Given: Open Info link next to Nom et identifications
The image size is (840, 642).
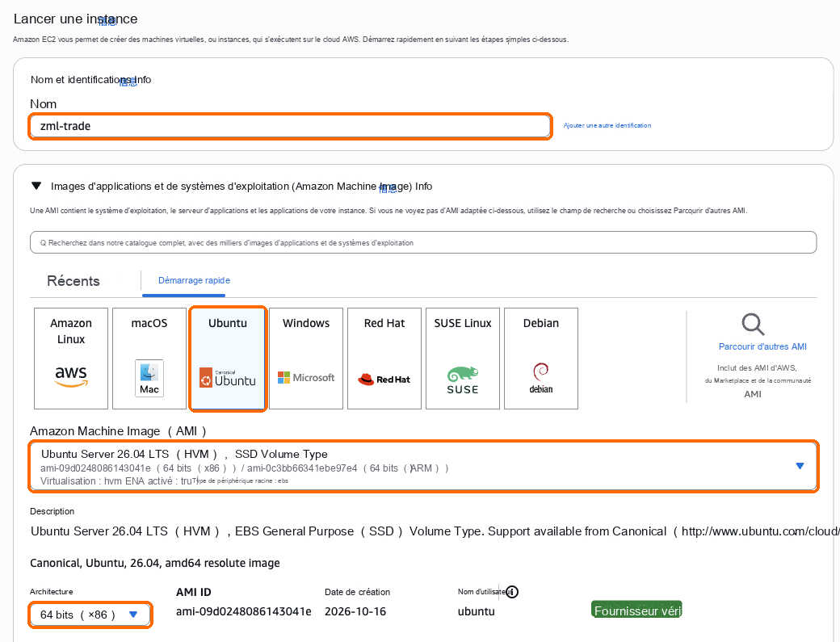Looking at the screenshot, I should [x=142, y=80].
